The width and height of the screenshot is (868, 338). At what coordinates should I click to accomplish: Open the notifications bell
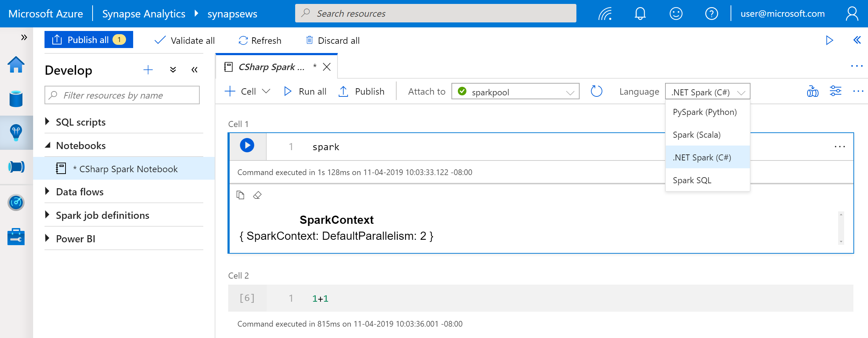click(640, 14)
